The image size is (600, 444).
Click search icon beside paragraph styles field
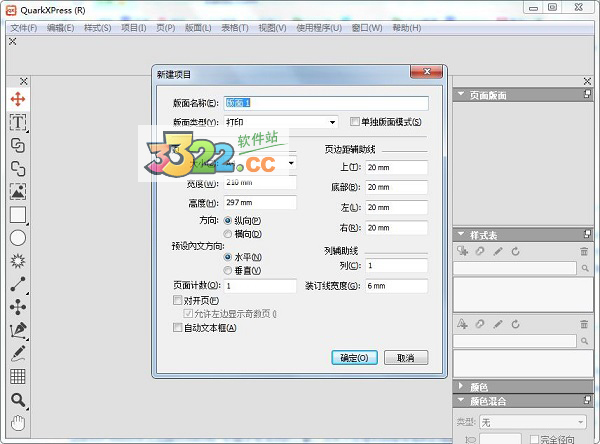tap(585, 268)
